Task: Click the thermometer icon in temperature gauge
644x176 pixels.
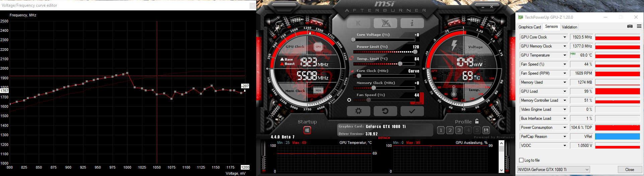Action: tap(454, 92)
